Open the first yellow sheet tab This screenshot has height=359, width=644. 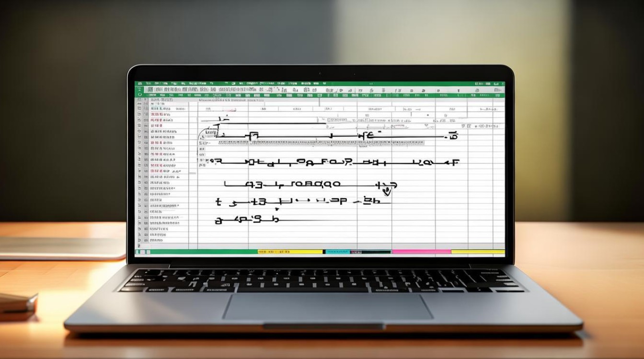pyautogui.click(x=289, y=251)
